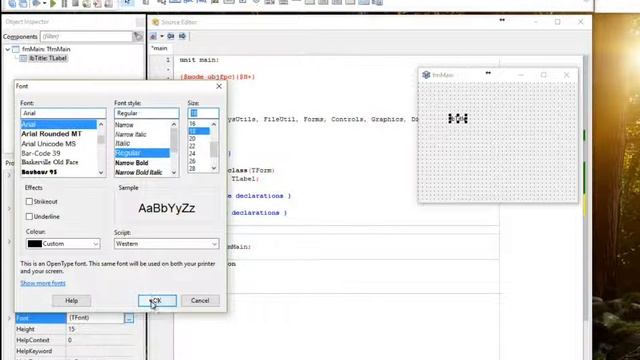The image size is (640, 360).
Task: Click the Font name input field
Action: click(63, 113)
